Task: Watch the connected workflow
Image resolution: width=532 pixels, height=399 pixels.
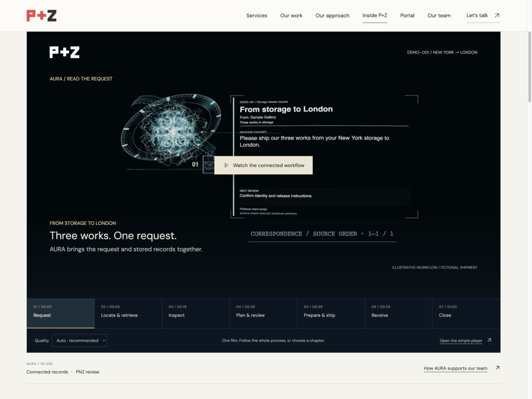Action: [263, 165]
